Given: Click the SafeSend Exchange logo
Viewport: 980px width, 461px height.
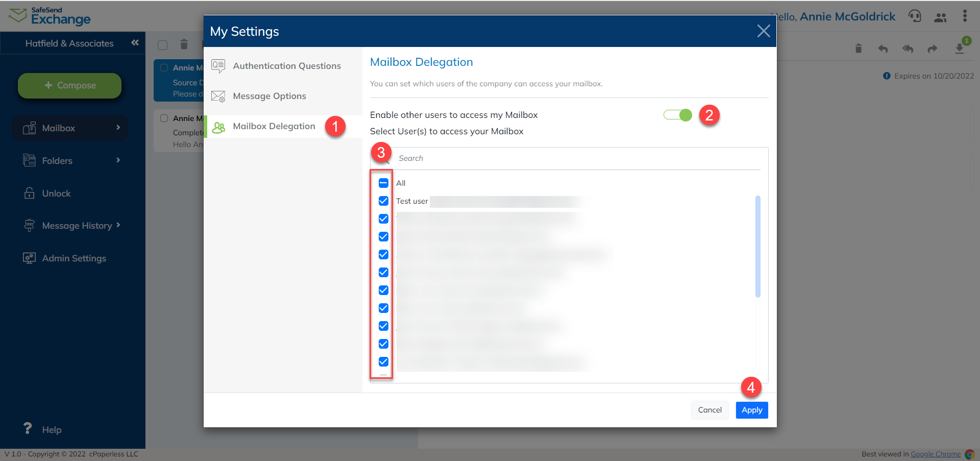Looking at the screenshot, I should click(x=50, y=16).
